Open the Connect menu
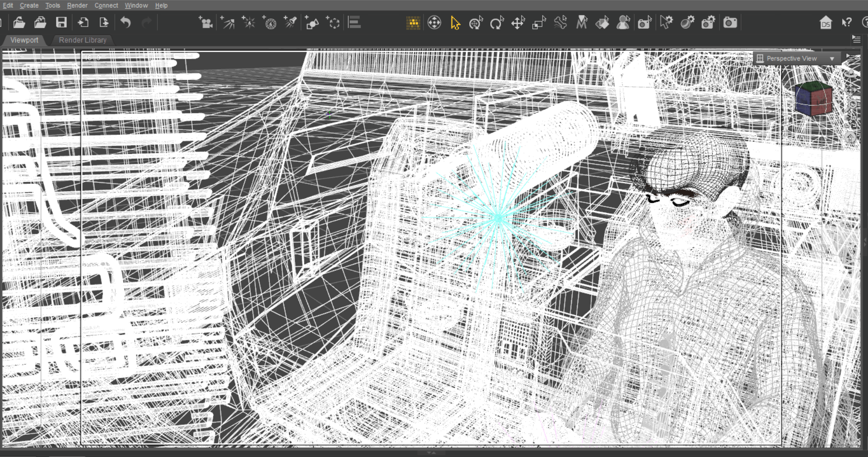 coord(106,5)
